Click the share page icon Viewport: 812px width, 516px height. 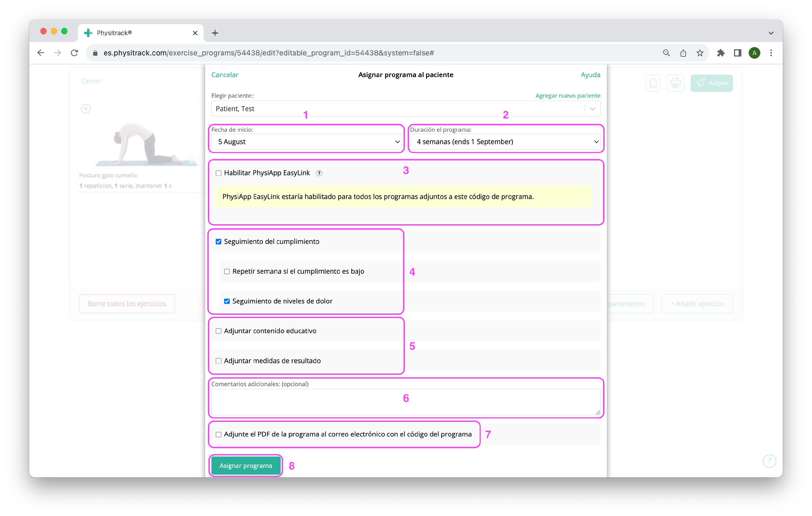(683, 53)
